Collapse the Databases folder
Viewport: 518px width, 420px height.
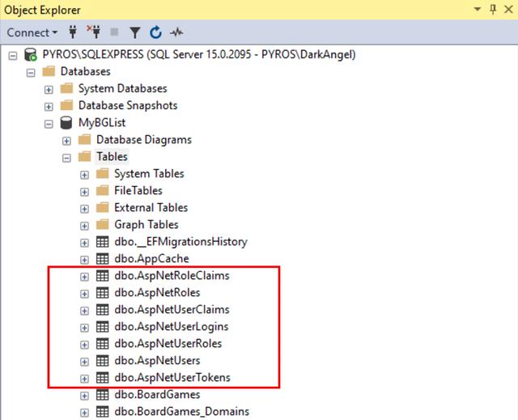click(x=31, y=73)
